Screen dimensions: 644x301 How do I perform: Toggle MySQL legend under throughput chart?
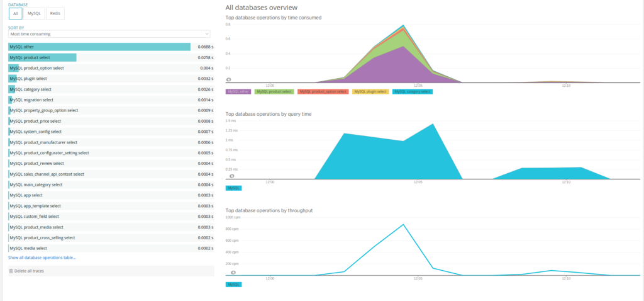coord(233,285)
